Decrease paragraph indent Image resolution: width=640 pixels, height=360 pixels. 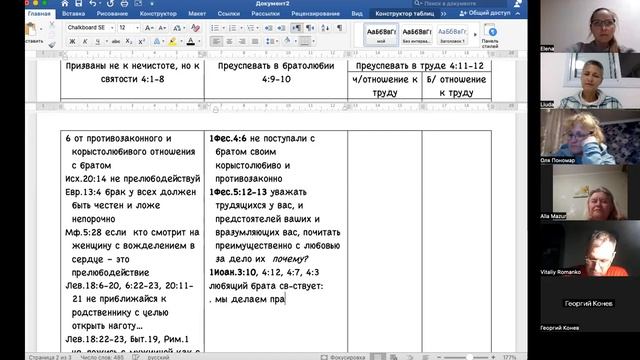click(x=268, y=28)
